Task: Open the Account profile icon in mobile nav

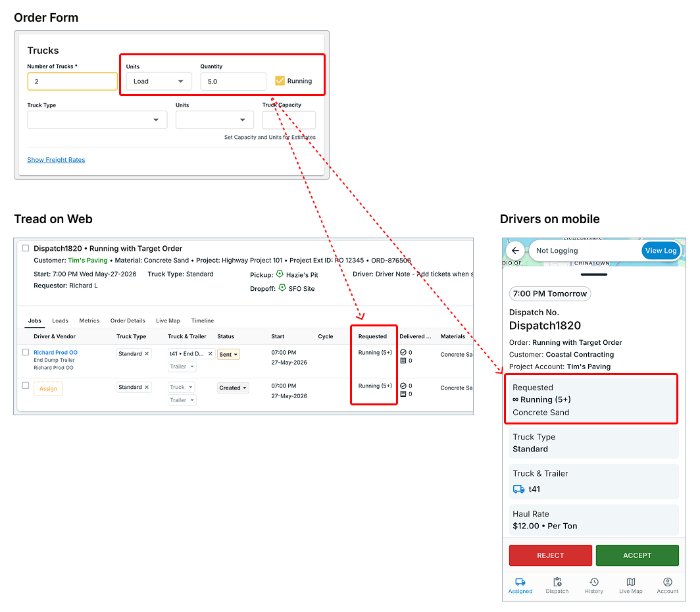Action: [667, 582]
